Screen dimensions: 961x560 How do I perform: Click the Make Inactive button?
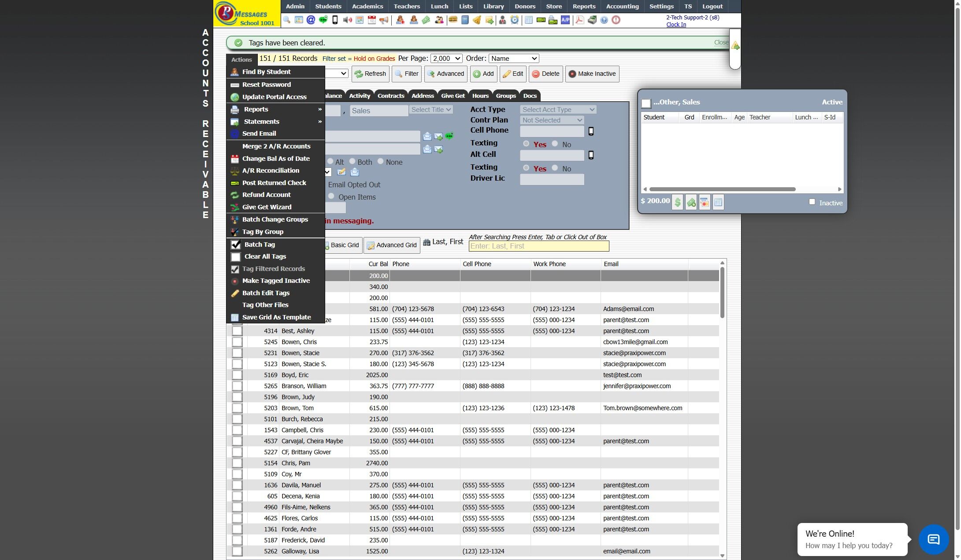tap(592, 74)
